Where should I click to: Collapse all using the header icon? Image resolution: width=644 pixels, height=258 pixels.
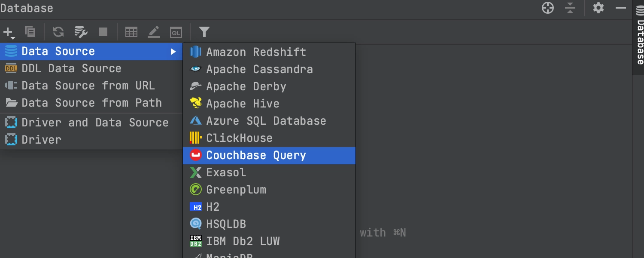[x=570, y=8]
